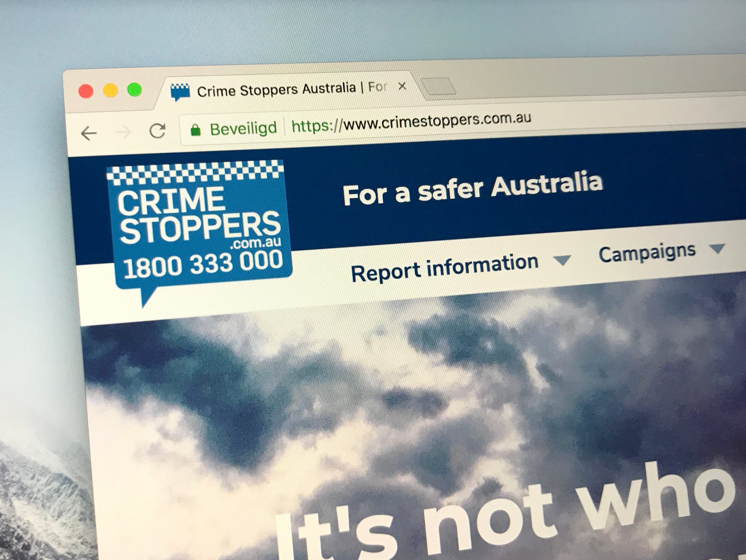Click the yellow minimize window button
The height and width of the screenshot is (560, 746).
(110, 90)
